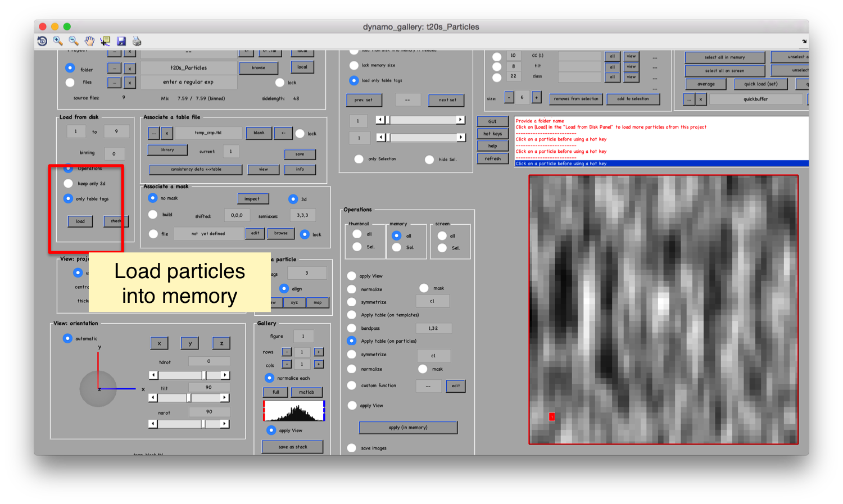Click right arrow of tdrot slider

[225, 375]
